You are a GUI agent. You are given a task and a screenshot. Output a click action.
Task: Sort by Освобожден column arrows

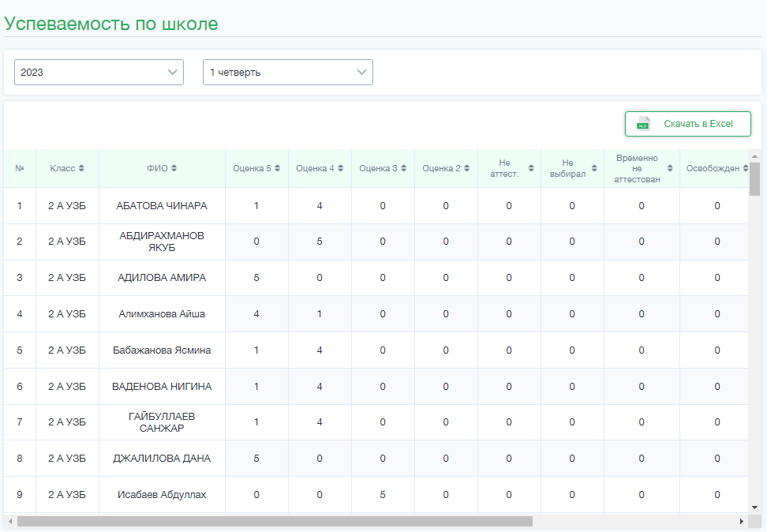746,168
